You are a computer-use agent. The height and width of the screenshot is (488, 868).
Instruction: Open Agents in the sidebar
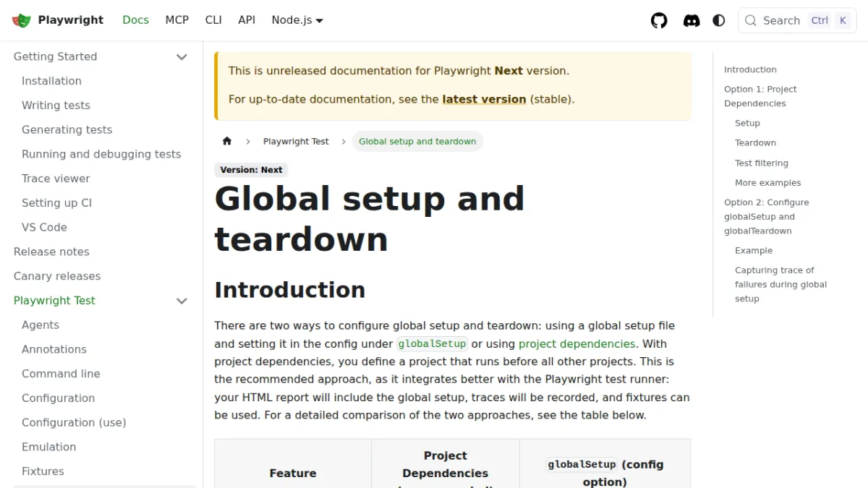(x=41, y=325)
